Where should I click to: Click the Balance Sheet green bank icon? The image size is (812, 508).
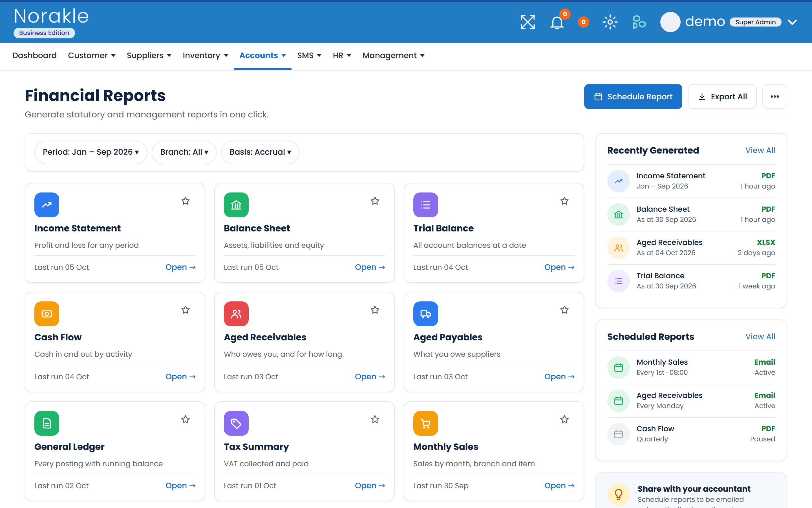click(x=236, y=205)
